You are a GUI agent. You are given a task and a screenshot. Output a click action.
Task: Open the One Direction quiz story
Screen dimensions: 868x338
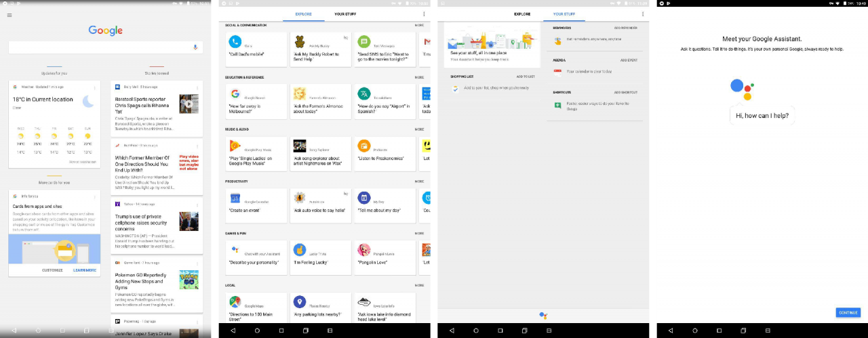tap(157, 167)
